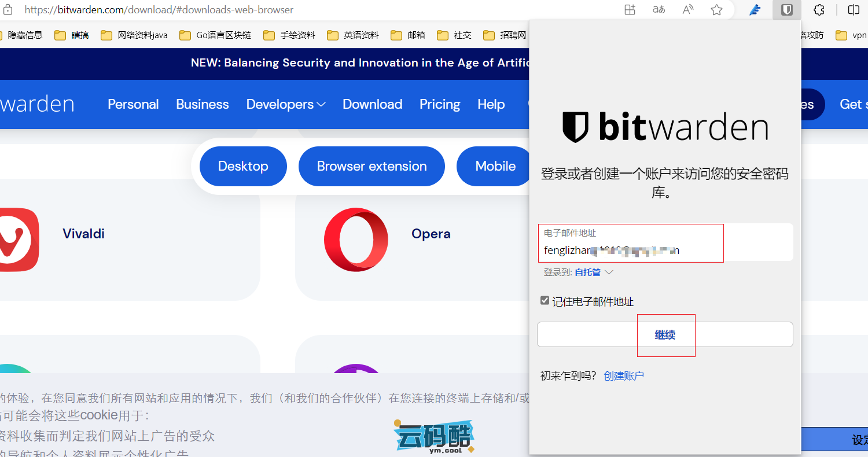868x457 pixels.
Task: Click the translate page icon
Action: coord(659,10)
